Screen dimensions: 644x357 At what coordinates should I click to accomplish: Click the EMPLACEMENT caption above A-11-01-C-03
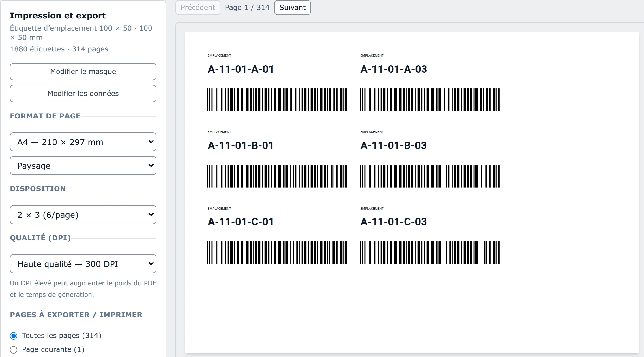click(372, 209)
